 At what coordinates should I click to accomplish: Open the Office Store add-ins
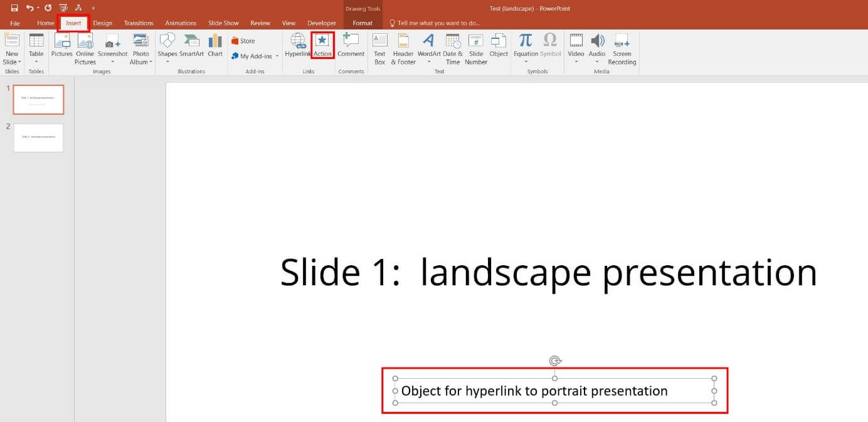point(243,41)
